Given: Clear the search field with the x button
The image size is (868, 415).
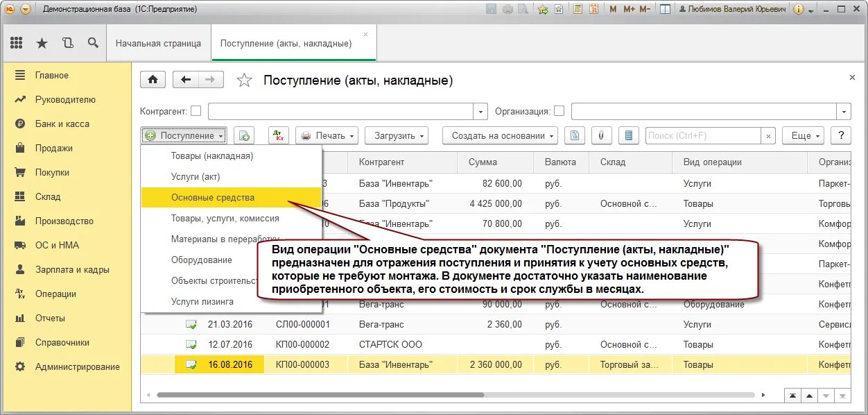Looking at the screenshot, I should click(768, 136).
